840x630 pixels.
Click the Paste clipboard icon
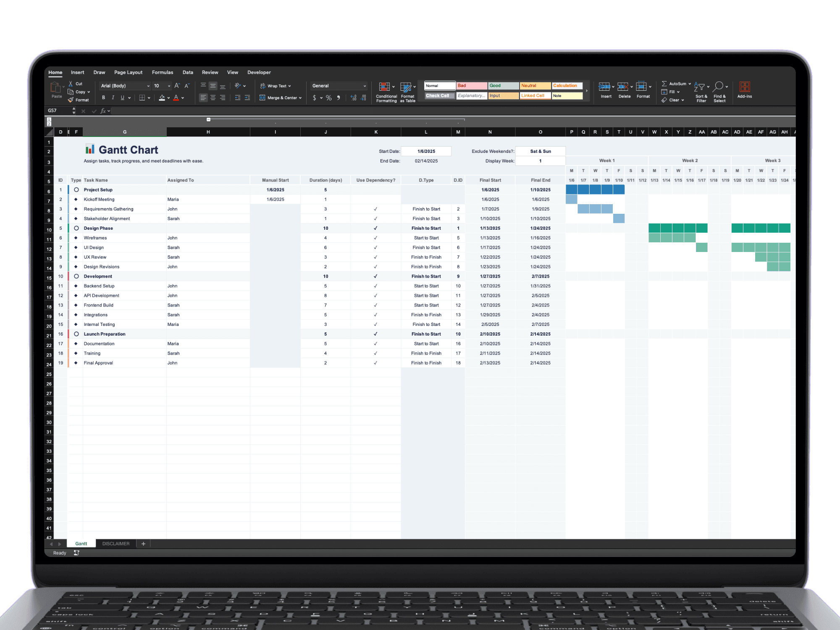coord(55,87)
